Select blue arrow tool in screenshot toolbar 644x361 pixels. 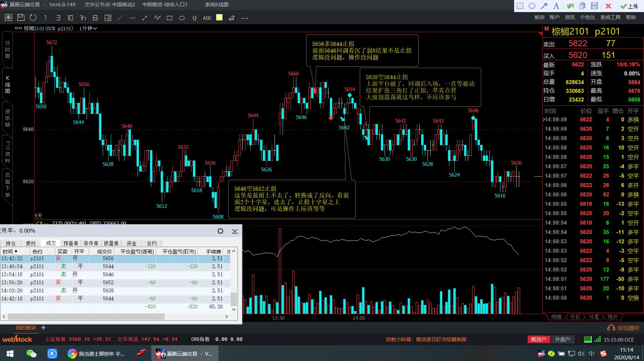coord(544,6)
